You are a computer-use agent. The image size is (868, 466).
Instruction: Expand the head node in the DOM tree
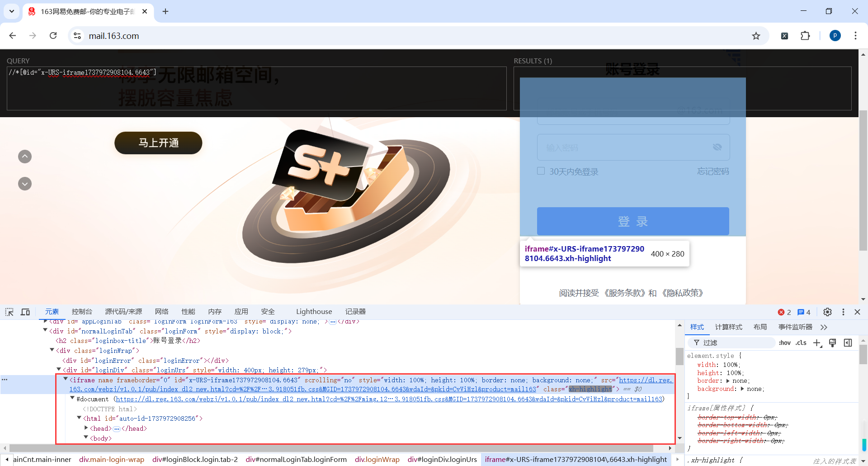(x=85, y=428)
